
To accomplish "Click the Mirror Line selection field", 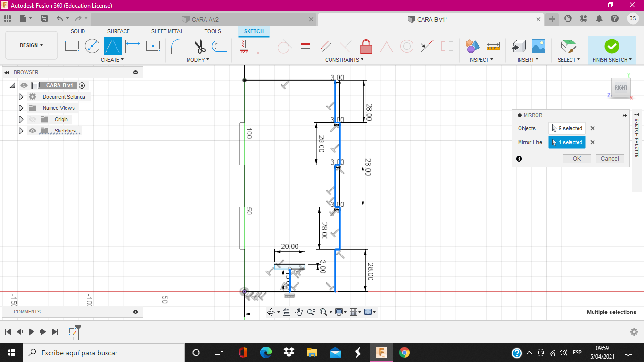I will 567,142.
